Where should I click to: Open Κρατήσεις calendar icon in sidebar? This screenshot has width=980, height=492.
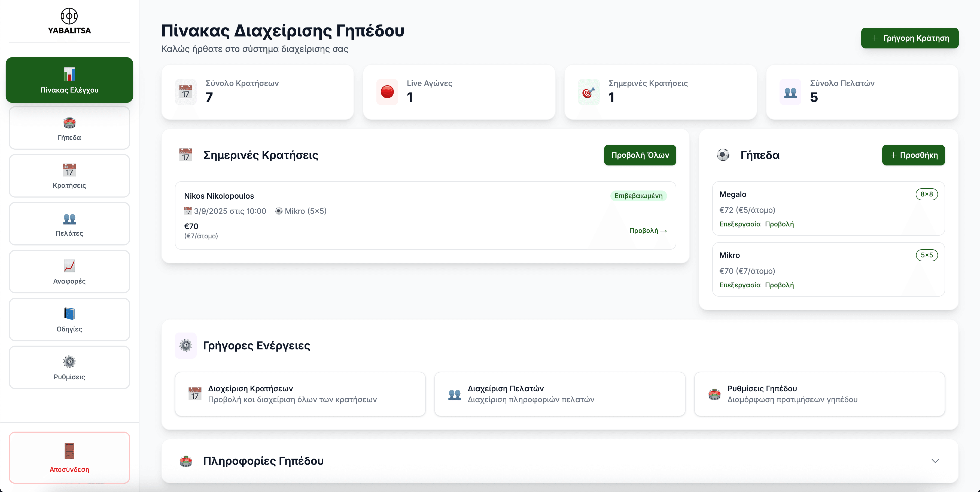click(69, 170)
